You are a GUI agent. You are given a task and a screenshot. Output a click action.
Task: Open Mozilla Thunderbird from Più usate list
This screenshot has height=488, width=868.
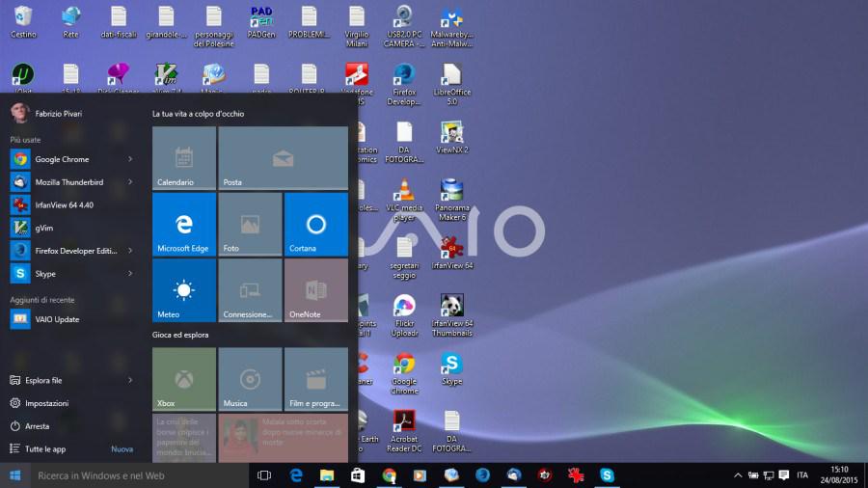[x=67, y=182]
